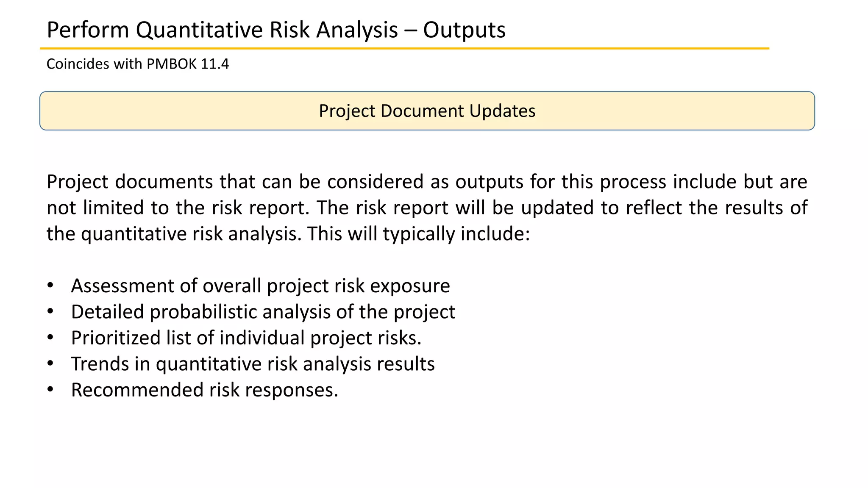
Task: Select "Assessment of overall project risk exposure" bullet text
Action: pyautogui.click(x=260, y=286)
